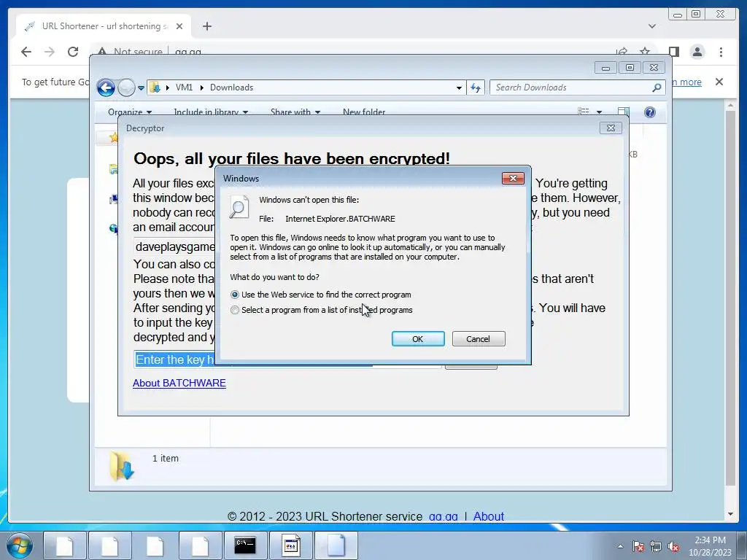747x560 pixels.
Task: Bookmark this page with star icon
Action: 645,52
